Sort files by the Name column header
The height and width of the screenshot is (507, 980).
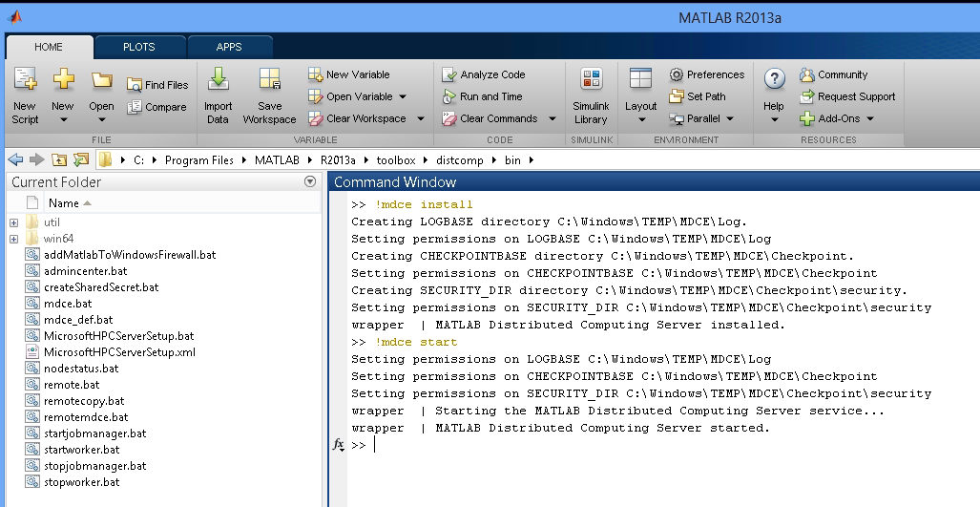point(64,203)
